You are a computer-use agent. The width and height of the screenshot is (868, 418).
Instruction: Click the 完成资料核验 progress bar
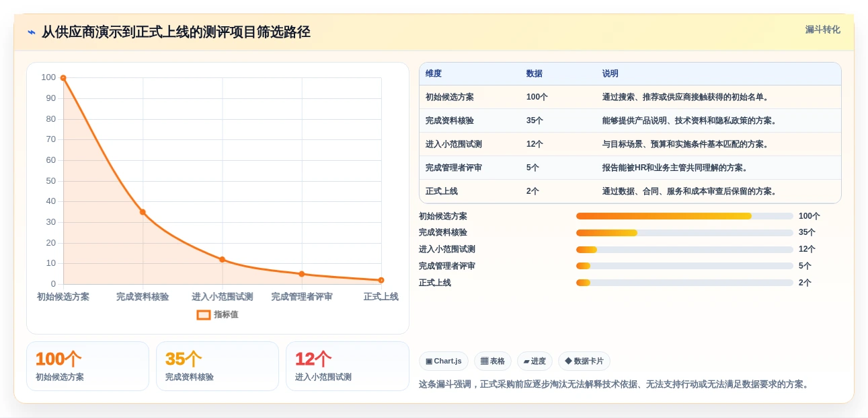(x=684, y=233)
